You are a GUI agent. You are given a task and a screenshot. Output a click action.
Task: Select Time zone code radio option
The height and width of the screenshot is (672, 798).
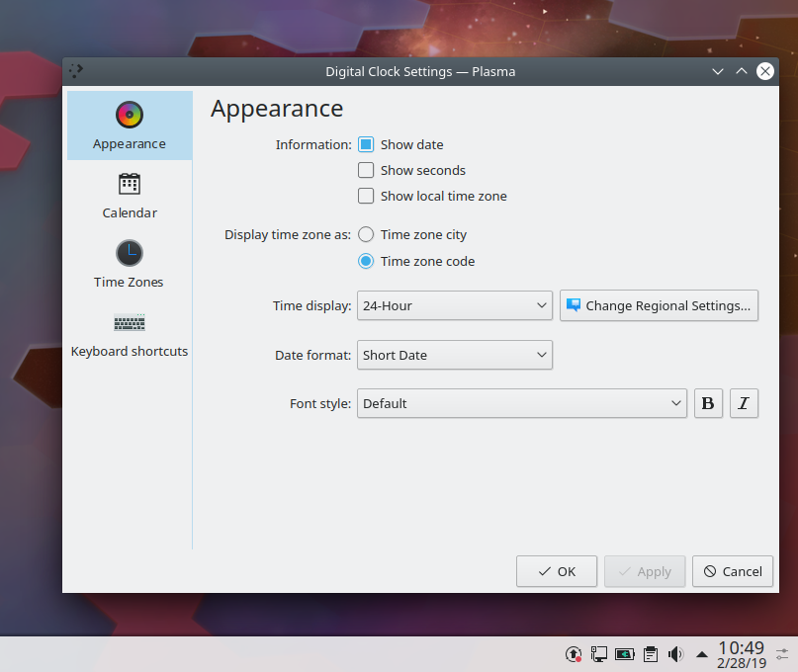pyautogui.click(x=366, y=261)
